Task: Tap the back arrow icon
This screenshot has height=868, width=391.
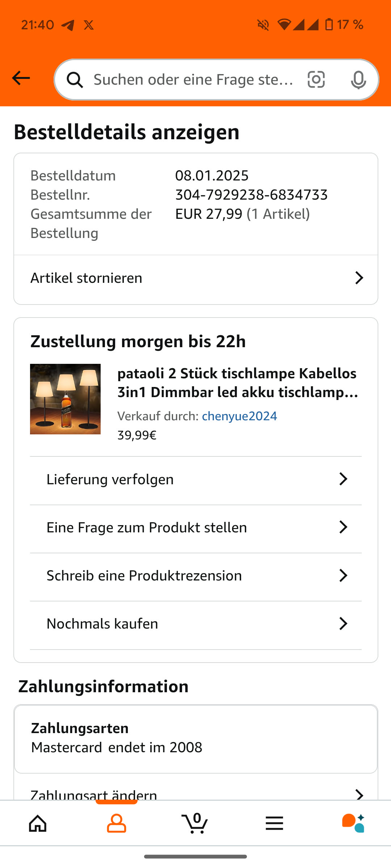Action: (x=21, y=78)
